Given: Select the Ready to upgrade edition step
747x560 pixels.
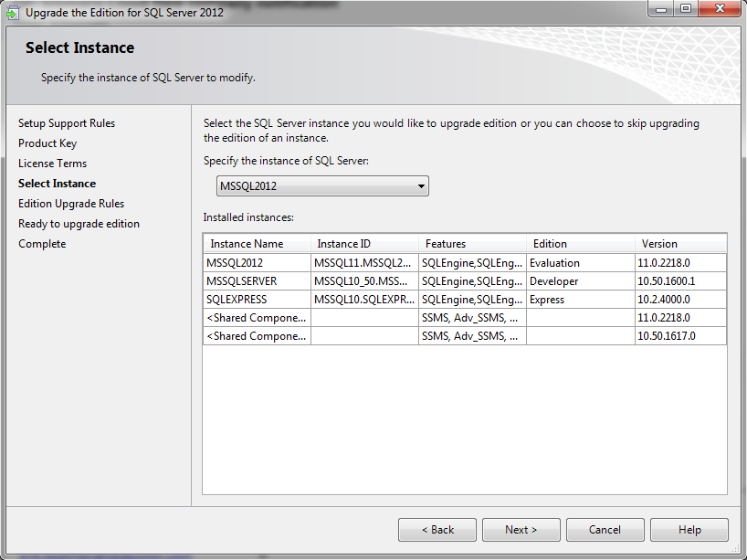Looking at the screenshot, I should click(x=79, y=224).
